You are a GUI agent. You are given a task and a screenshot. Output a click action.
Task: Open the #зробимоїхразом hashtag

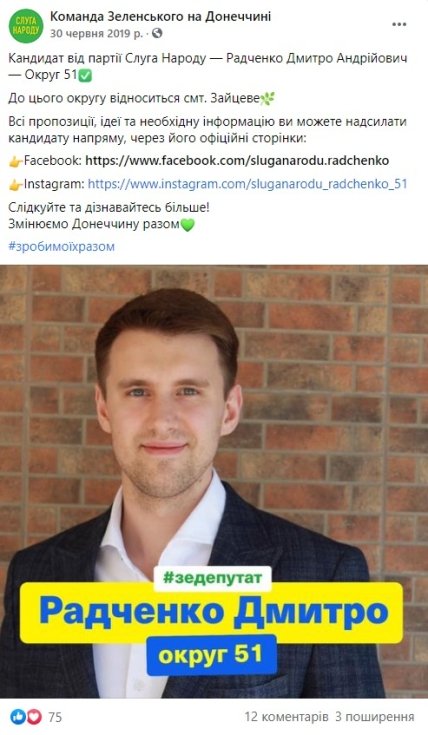pos(61,247)
